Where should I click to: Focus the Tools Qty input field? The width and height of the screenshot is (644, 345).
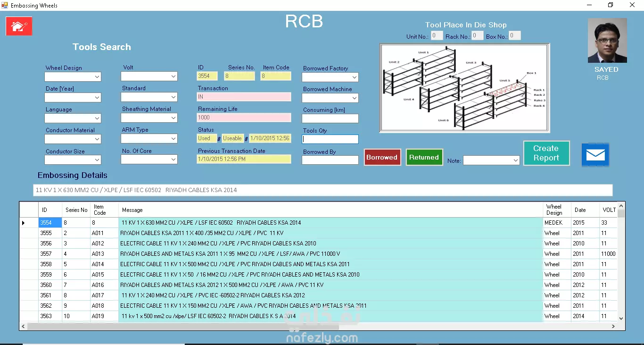[x=330, y=139]
